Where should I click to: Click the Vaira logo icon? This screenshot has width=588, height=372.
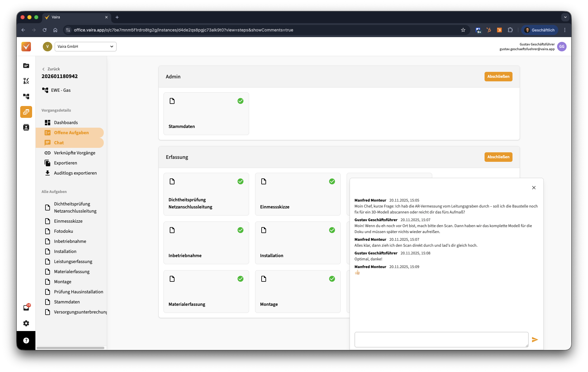[x=26, y=47]
